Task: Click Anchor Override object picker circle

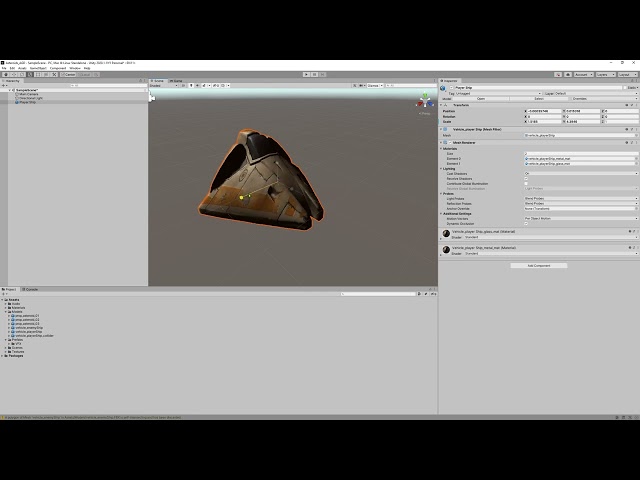Action: pyautogui.click(x=636, y=209)
